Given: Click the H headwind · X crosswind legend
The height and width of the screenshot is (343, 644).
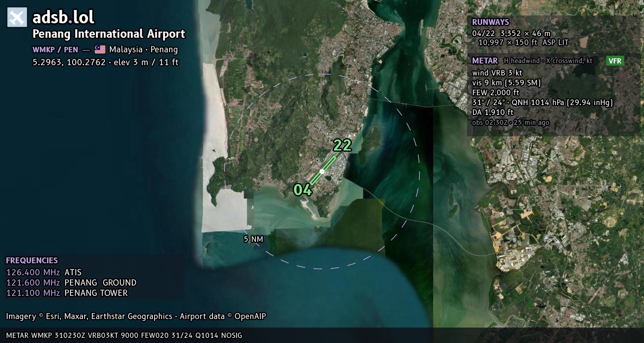Looking at the screenshot, I should click(x=548, y=61).
